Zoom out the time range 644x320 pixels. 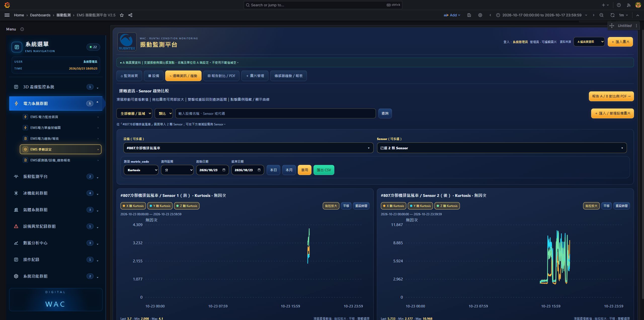click(601, 15)
